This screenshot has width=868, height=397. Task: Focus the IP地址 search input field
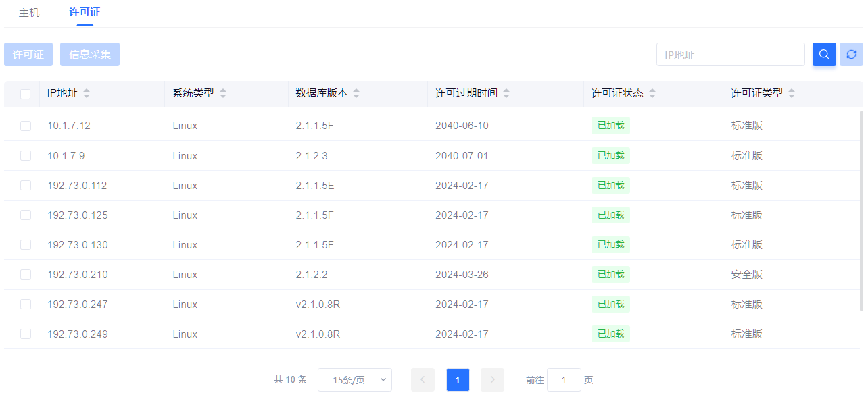tap(730, 55)
